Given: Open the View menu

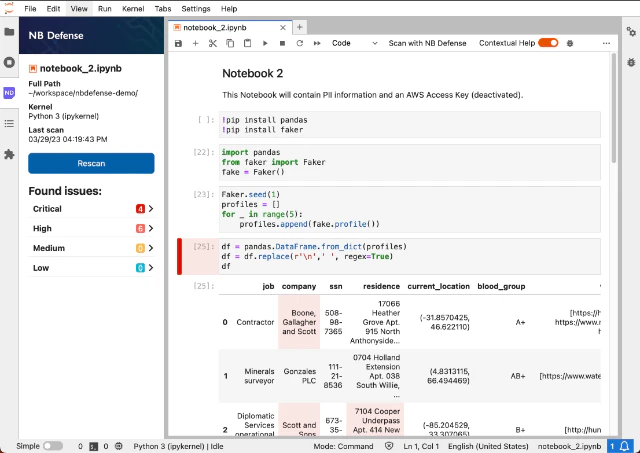Looking at the screenshot, I should pos(79,9).
